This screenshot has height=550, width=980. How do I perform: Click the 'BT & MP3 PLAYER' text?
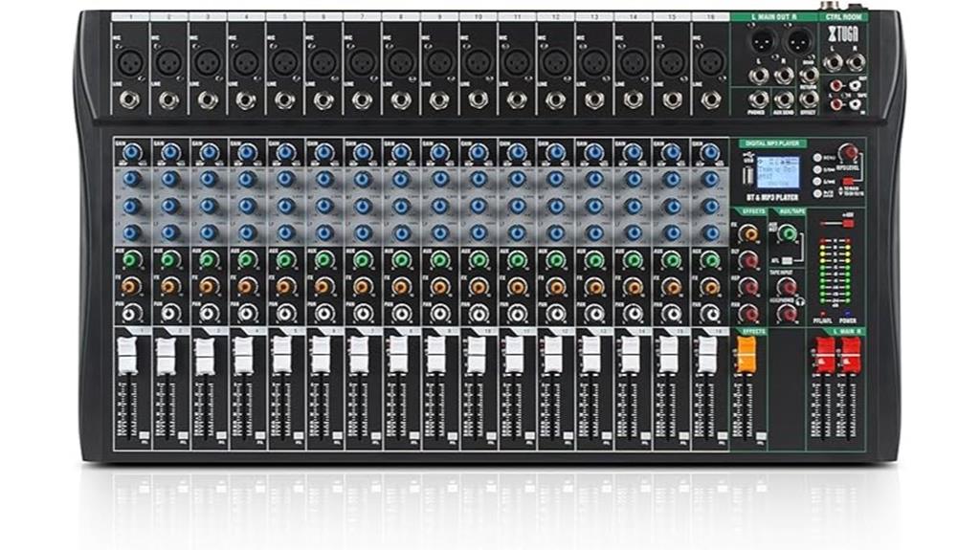click(772, 197)
